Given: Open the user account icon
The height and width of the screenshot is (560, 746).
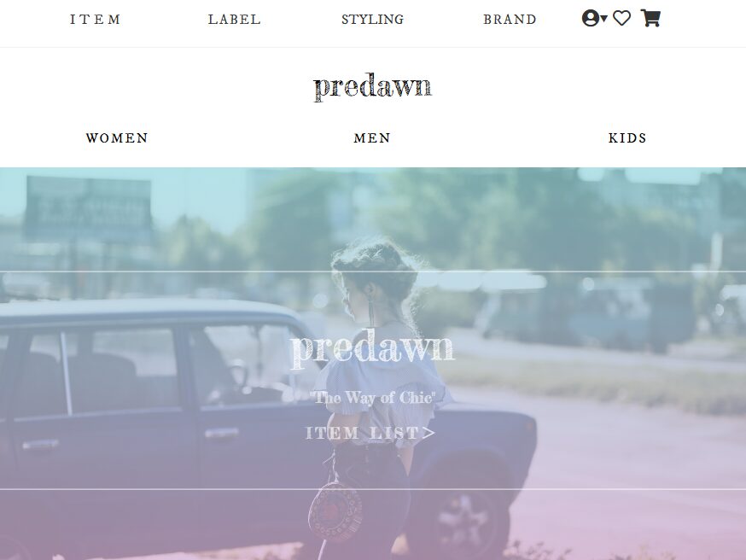Looking at the screenshot, I should pos(591,19).
